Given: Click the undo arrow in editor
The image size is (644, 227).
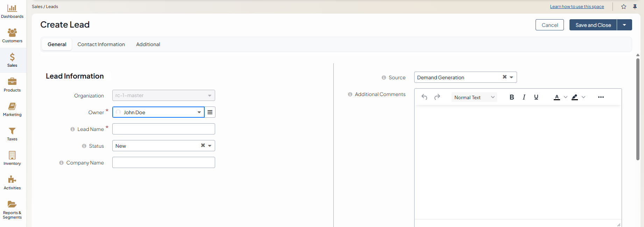Looking at the screenshot, I should click(x=424, y=97).
